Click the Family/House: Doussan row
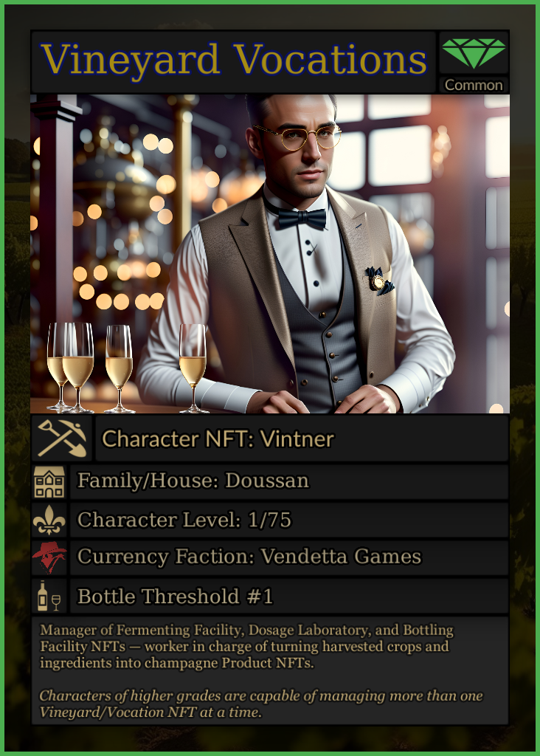Viewport: 540px width, 756px height. click(289, 481)
